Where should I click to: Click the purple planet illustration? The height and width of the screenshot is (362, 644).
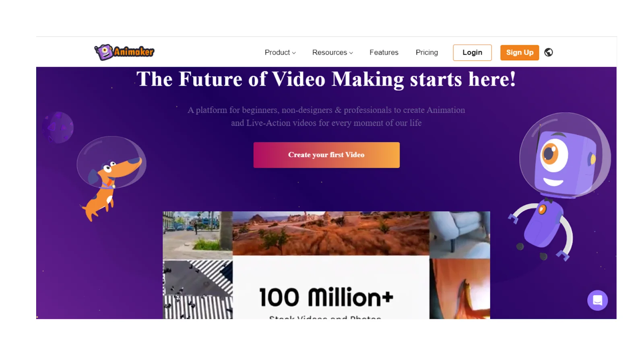pos(58,127)
